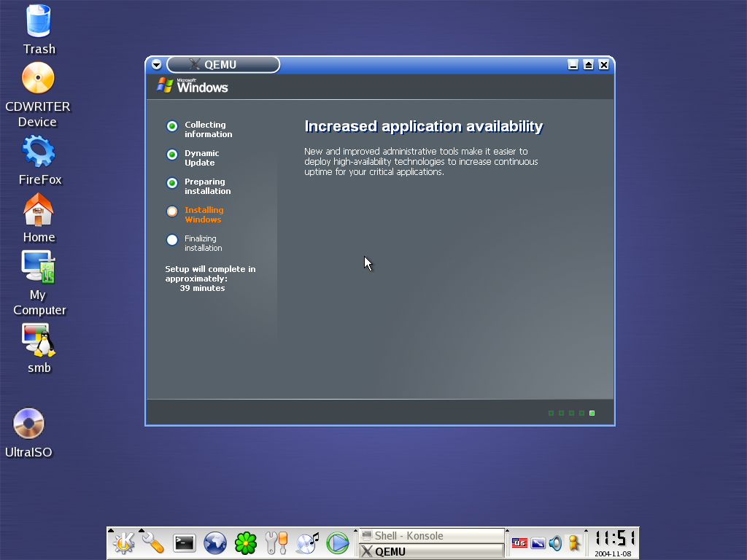Launch UltraISO from the desktop
This screenshot has height=560, width=747.
[x=28, y=424]
